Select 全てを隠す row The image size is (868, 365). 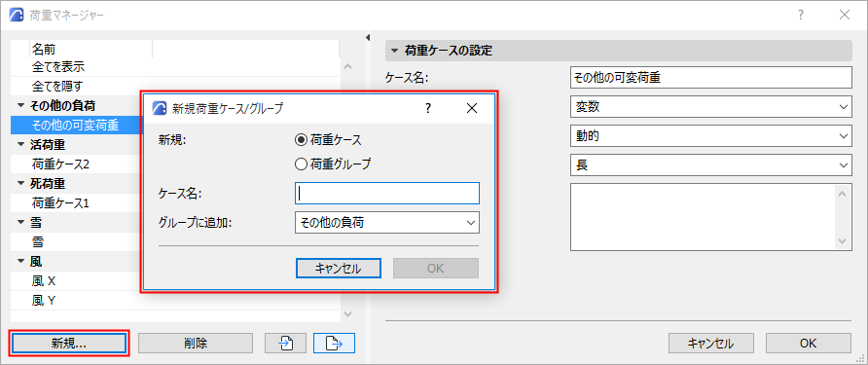tap(175, 87)
